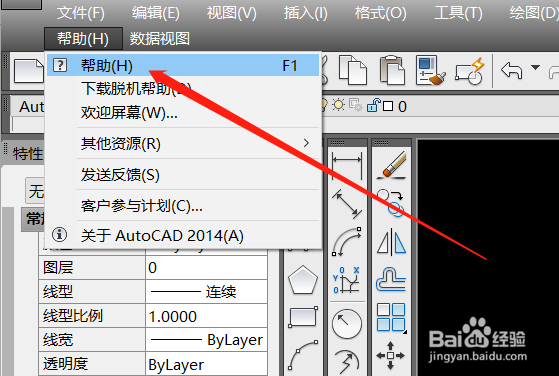Click the 线型比例 1.0000 field
Screen dimensions: 559x376
coord(207,316)
